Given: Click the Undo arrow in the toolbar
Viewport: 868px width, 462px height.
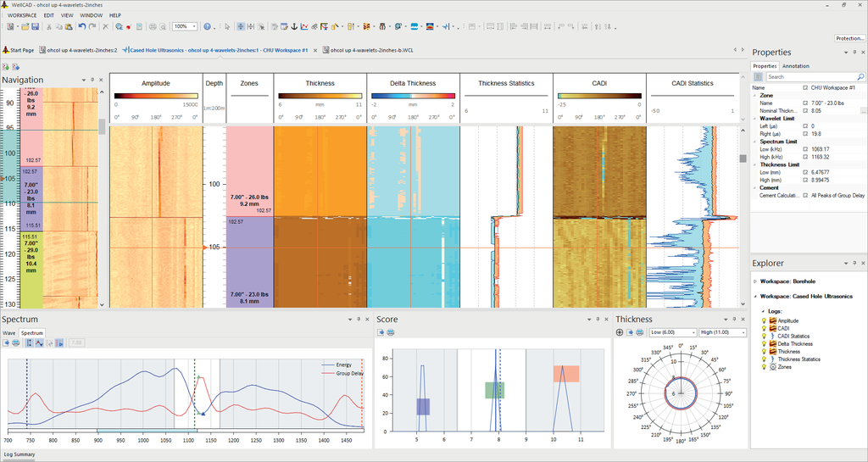Looking at the screenshot, I should 81,26.
